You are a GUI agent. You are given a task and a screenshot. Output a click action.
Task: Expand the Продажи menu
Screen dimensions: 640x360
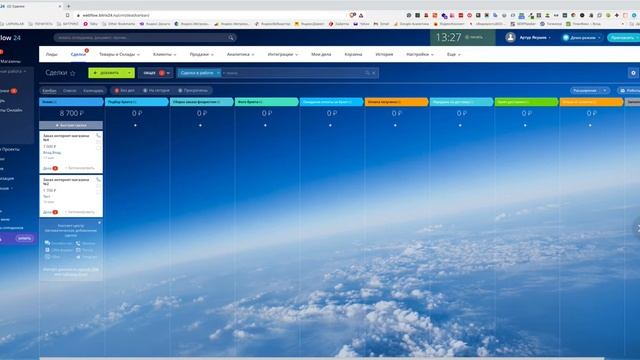pos(202,54)
